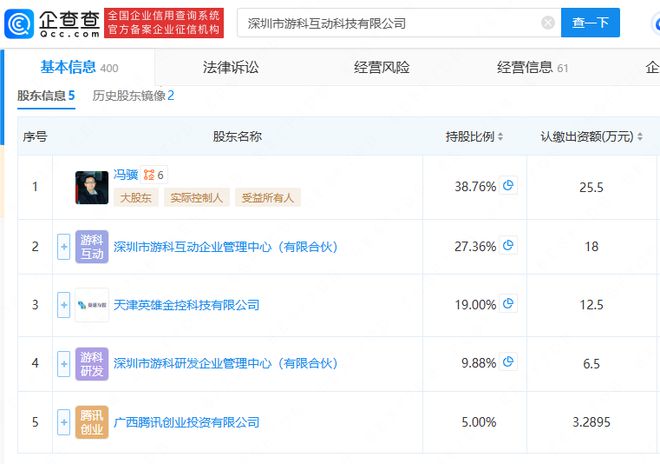Switch to 法律诉讼 tab
Viewport: 660px width, 464px height.
pos(231,68)
